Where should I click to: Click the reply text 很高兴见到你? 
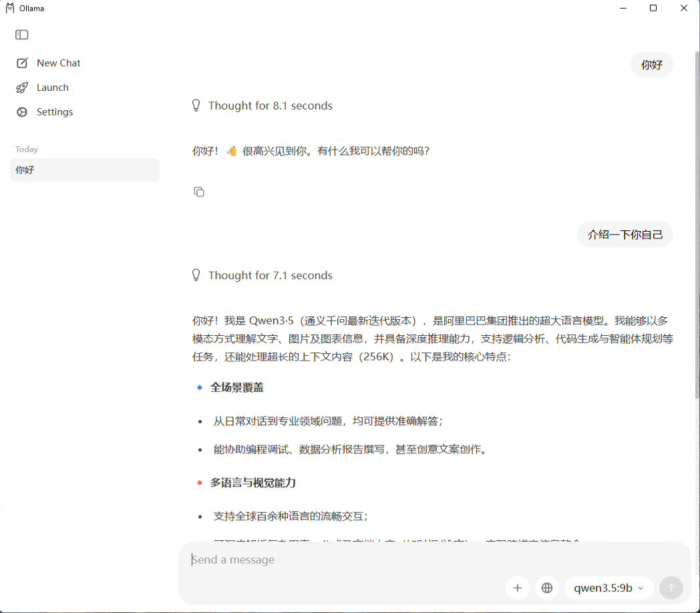(275, 151)
